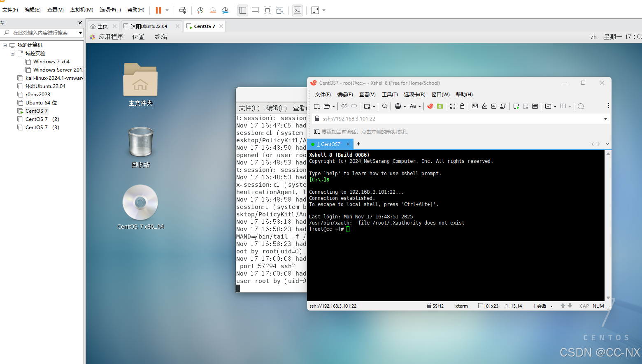Image resolution: width=642 pixels, height=364 pixels.
Task: Select Windows 7 x64 in library tree
Action: point(51,62)
